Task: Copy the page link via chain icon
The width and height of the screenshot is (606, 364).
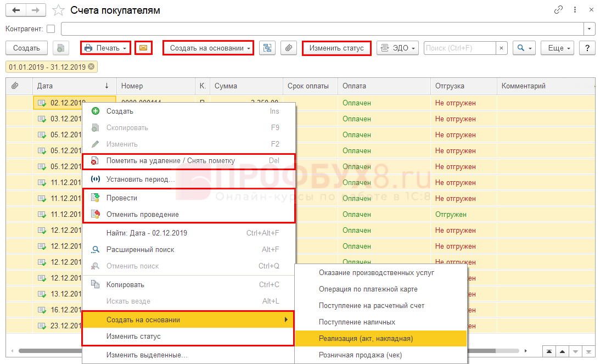Action: 559,10
